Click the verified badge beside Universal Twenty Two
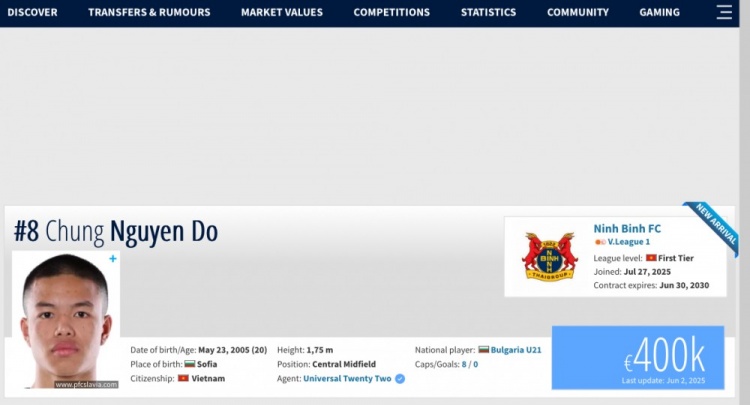The width and height of the screenshot is (750, 405). [400, 379]
